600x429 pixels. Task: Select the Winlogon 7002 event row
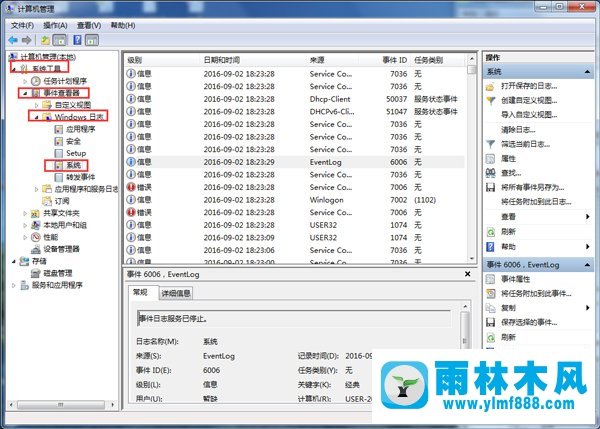(295, 200)
